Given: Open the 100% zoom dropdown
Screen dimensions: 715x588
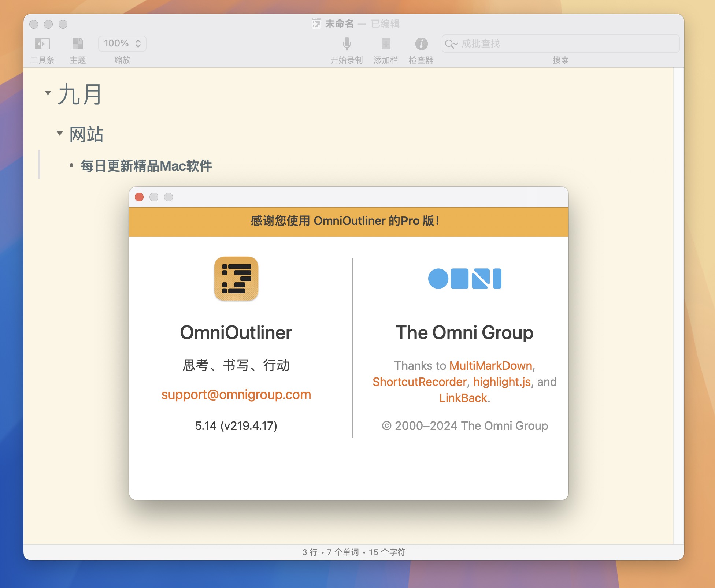Looking at the screenshot, I should point(122,44).
